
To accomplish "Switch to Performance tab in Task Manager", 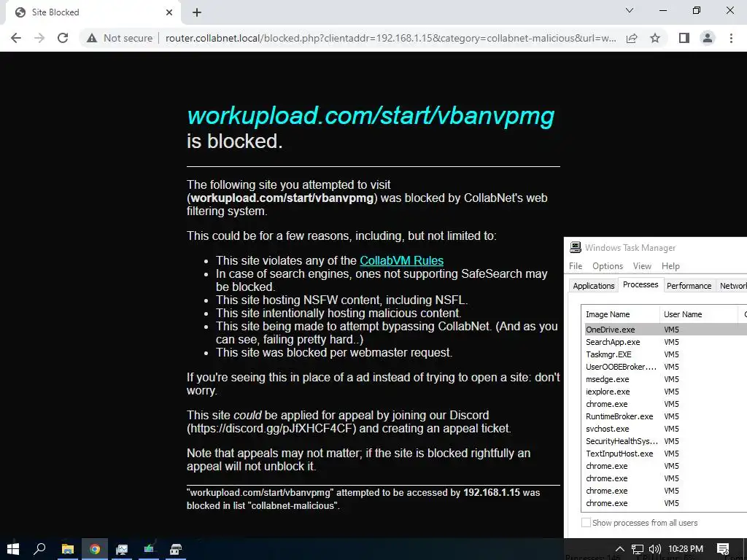I will [689, 286].
